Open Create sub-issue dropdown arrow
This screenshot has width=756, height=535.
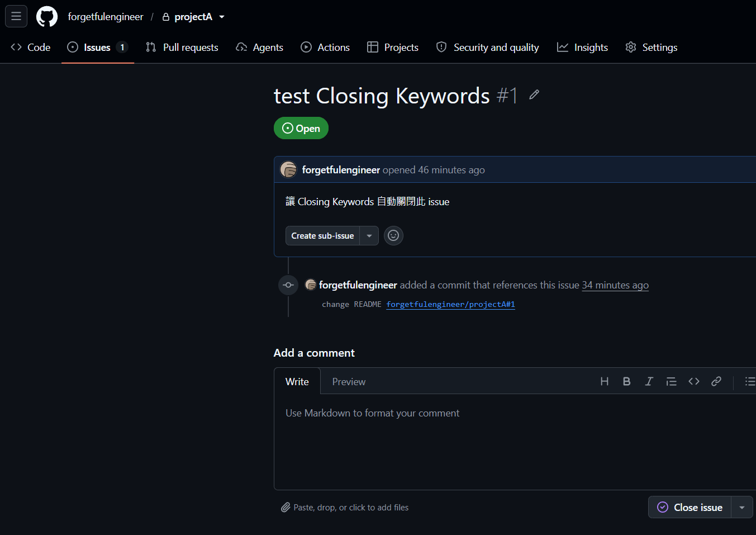pyautogui.click(x=369, y=236)
